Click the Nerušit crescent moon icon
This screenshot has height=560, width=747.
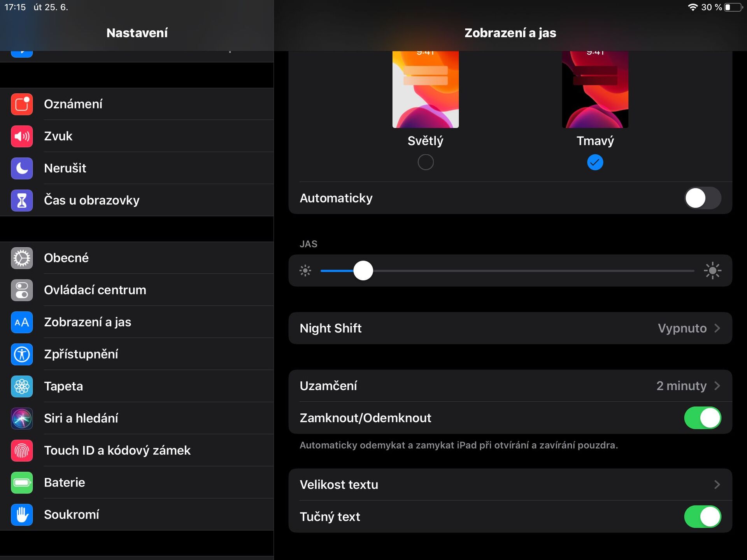point(22,168)
